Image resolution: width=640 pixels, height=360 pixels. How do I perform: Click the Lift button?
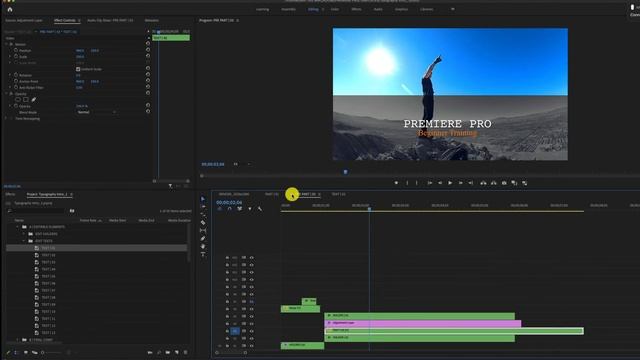483,183
